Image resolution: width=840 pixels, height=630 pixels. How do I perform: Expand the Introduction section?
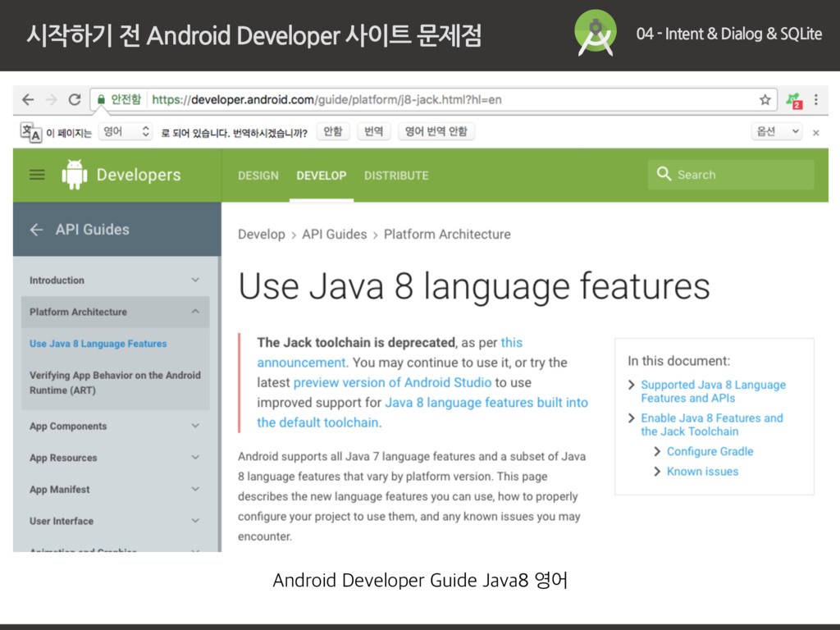pos(195,281)
